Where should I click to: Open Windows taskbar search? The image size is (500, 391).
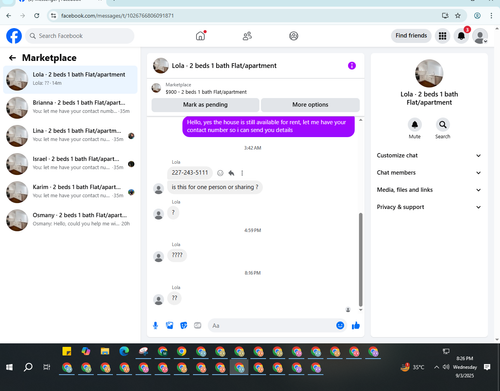[x=28, y=367]
